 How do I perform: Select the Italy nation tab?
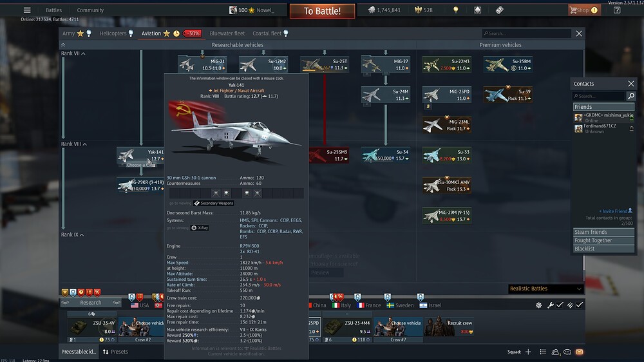click(x=341, y=305)
